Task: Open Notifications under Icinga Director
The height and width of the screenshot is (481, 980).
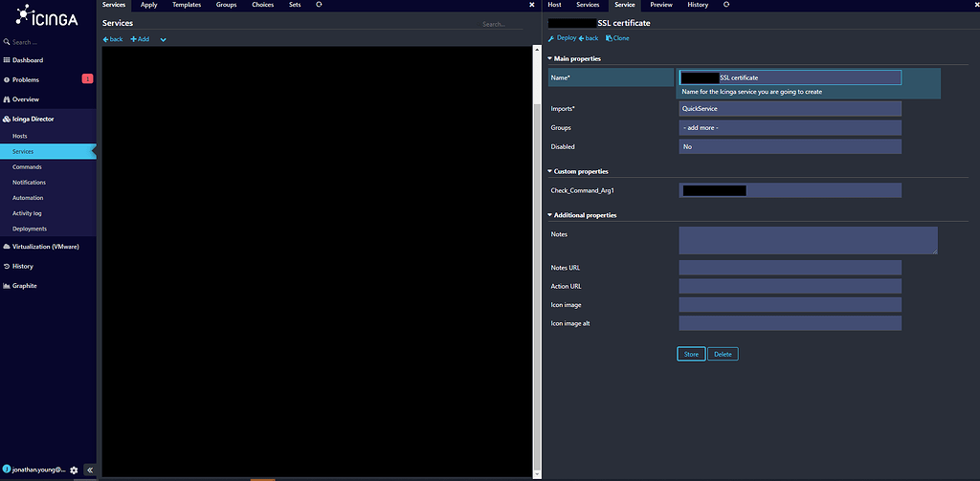Action: pos(29,183)
